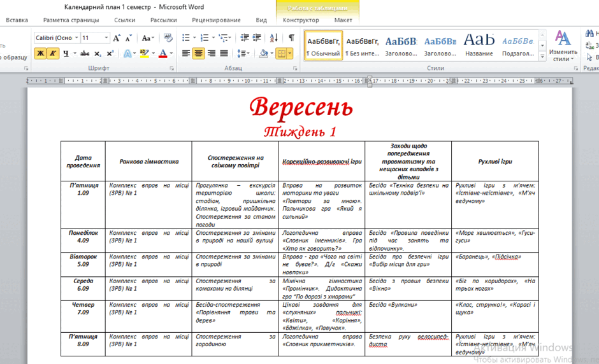Open the font name dropdown Calibri
Viewport: 599px width, 364px height.
(x=57, y=38)
